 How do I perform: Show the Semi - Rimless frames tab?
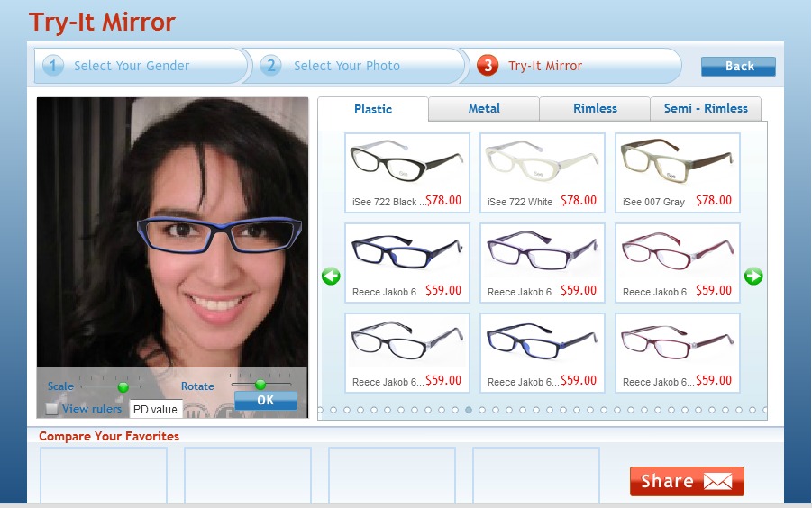coord(706,108)
